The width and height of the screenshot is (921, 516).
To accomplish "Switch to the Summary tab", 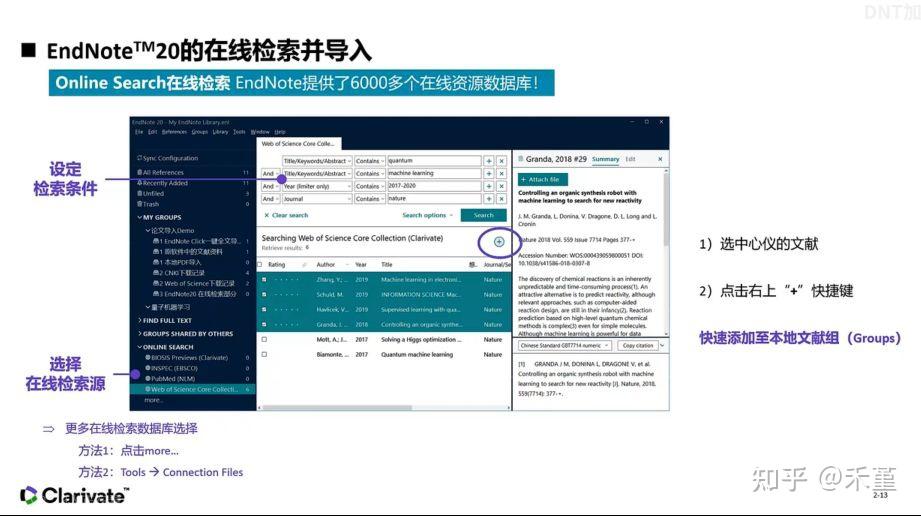I will (x=606, y=159).
